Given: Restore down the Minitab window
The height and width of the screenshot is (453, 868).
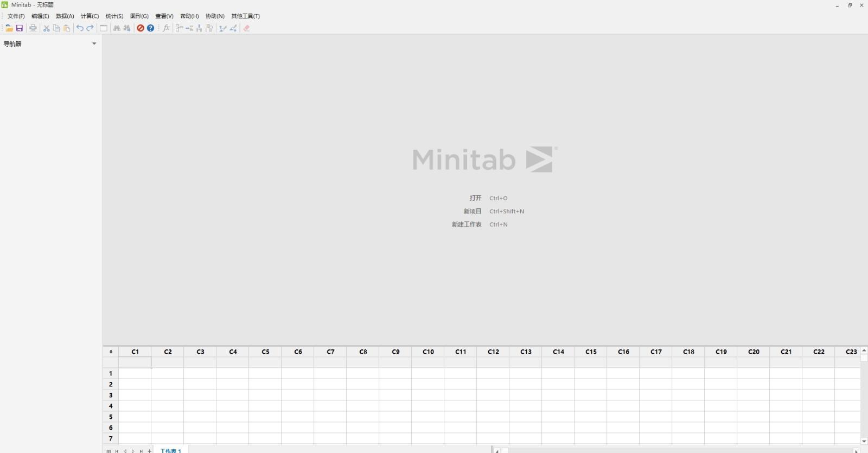Looking at the screenshot, I should tap(850, 5).
